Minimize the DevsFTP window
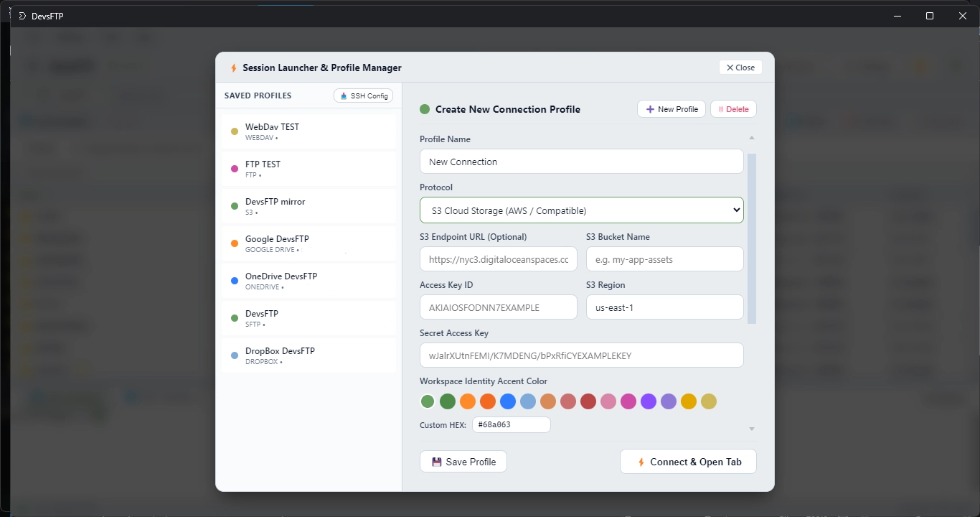This screenshot has height=517, width=980. click(897, 16)
